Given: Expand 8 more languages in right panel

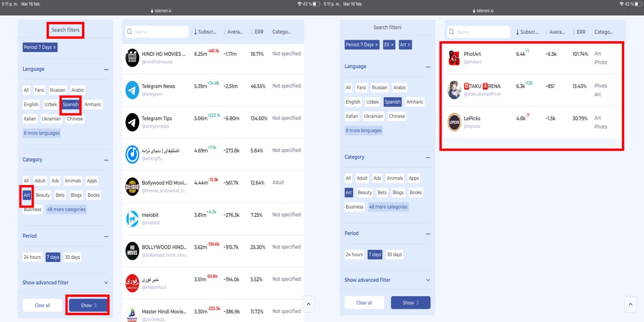Looking at the screenshot, I should (364, 130).
